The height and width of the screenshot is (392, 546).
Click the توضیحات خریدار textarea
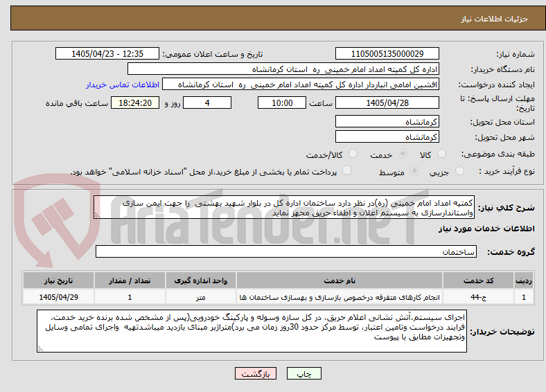252,331
